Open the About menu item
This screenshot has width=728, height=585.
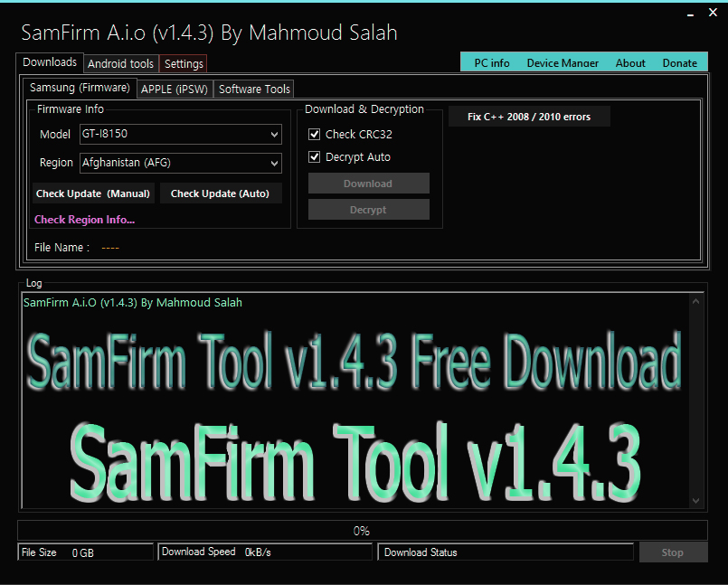pos(630,63)
